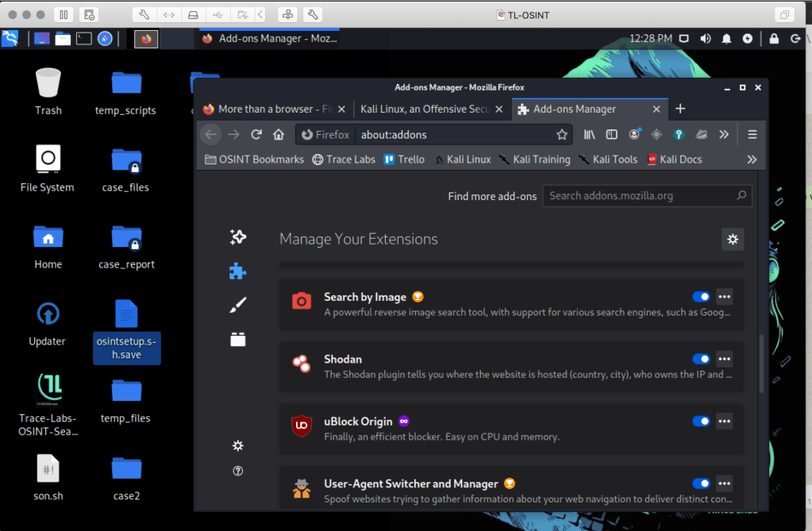Turn off uBlock Origin extension switch
Image resolution: width=812 pixels, height=531 pixels.
pos(701,421)
